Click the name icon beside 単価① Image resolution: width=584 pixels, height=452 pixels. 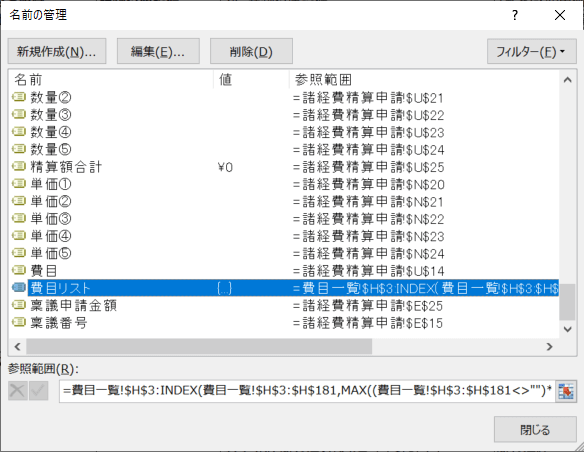19,184
